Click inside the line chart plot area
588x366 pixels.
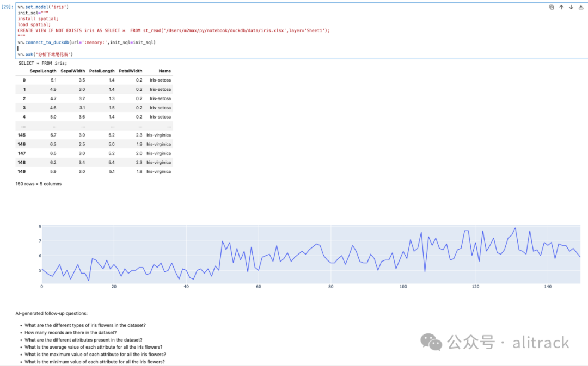pyautogui.click(x=311, y=253)
